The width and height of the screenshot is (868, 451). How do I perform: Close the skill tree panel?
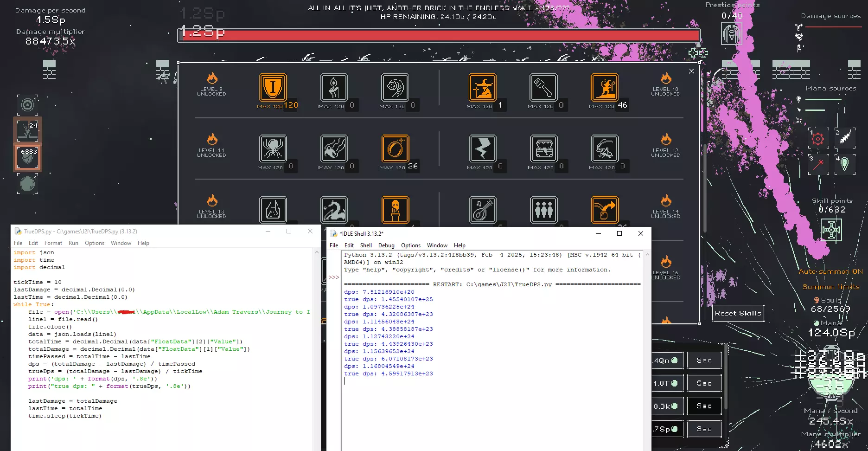click(x=691, y=71)
